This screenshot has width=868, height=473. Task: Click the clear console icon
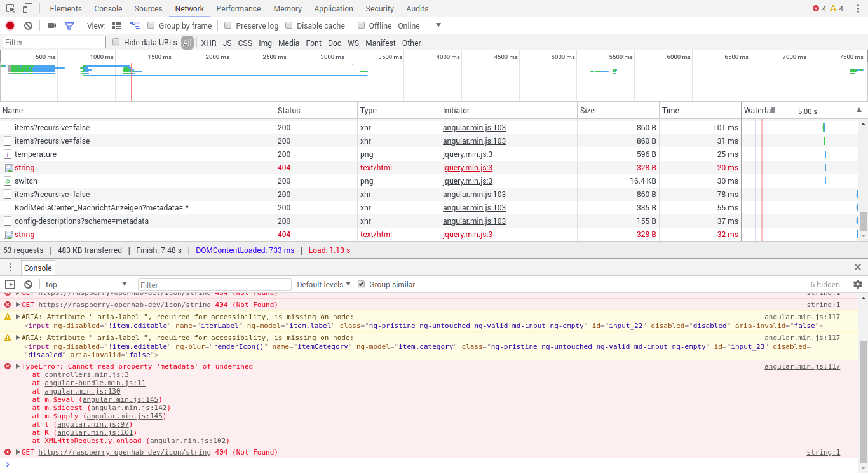(x=27, y=284)
